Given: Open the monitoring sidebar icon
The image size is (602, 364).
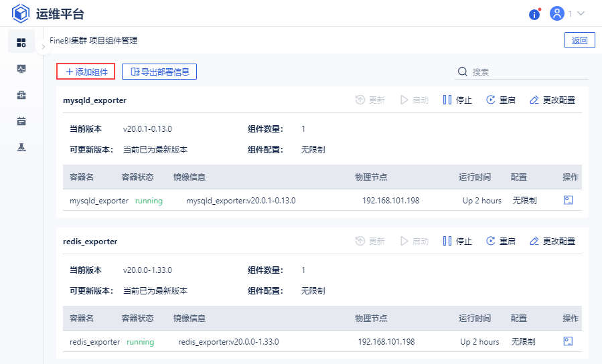Looking at the screenshot, I should click(21, 69).
